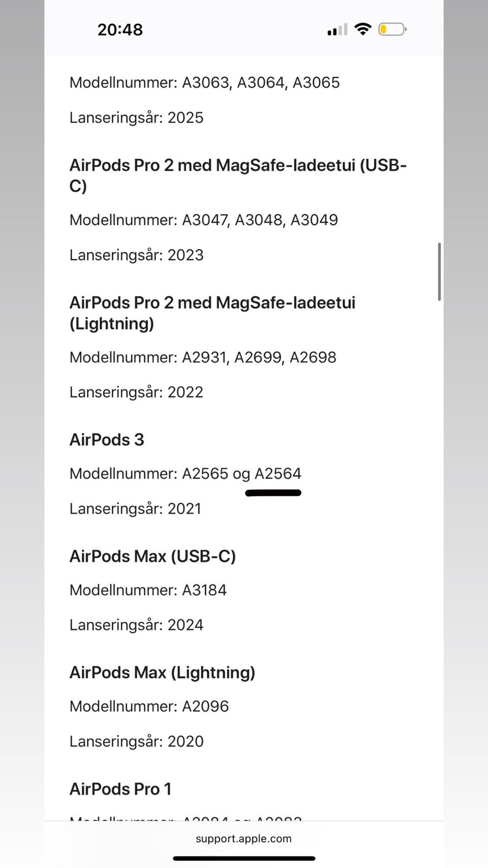Tap the AirPods Max (USB-C) heading
This screenshot has width=488, height=868.
pos(152,556)
